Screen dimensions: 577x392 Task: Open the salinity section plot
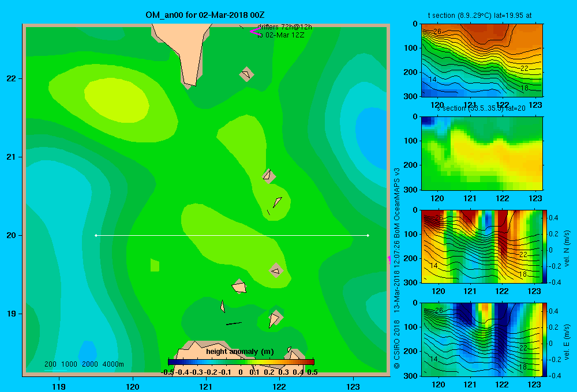point(482,153)
